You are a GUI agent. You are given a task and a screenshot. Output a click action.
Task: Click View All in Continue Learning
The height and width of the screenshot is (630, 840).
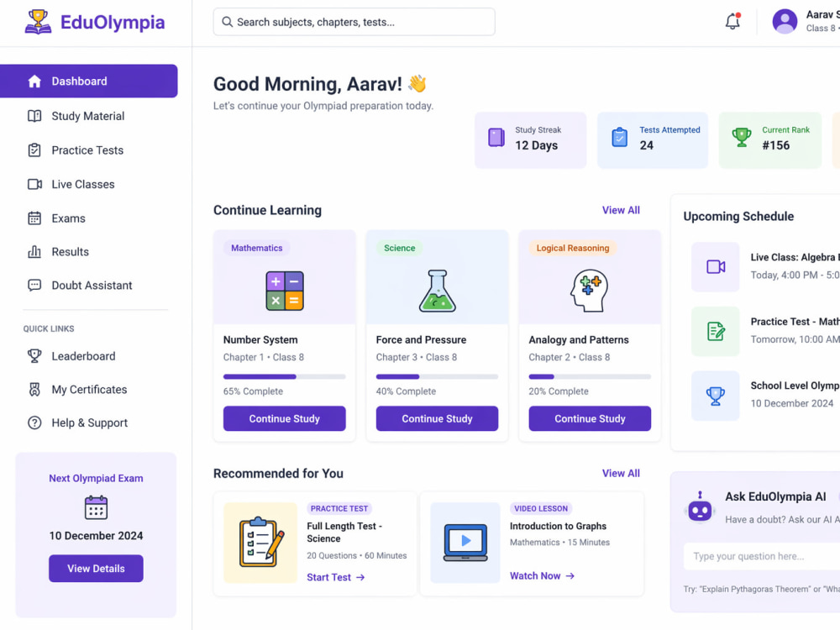pyautogui.click(x=621, y=210)
